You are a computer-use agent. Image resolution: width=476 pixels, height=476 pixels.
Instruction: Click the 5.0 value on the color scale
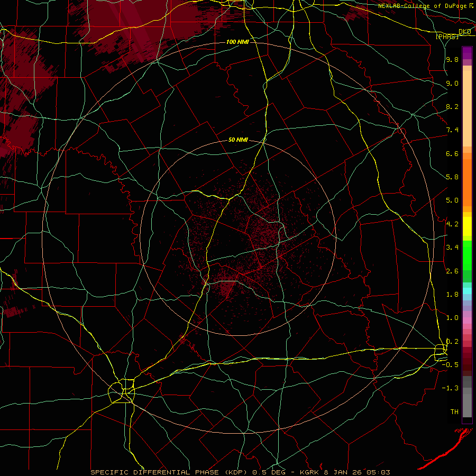(x=452, y=200)
